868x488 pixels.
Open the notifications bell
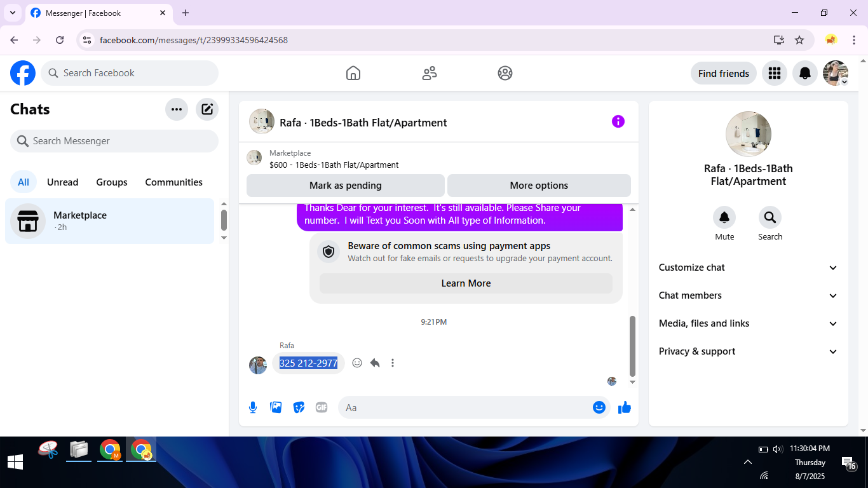(805, 73)
